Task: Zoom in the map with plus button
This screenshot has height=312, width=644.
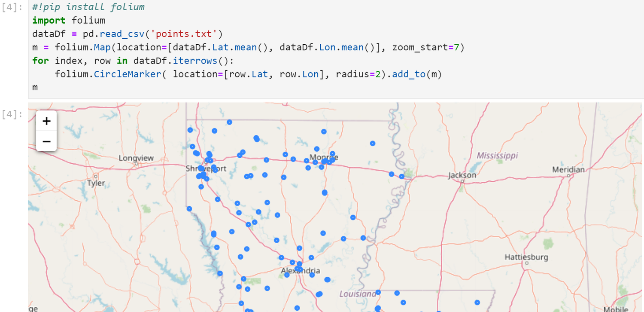Action: click(46, 121)
